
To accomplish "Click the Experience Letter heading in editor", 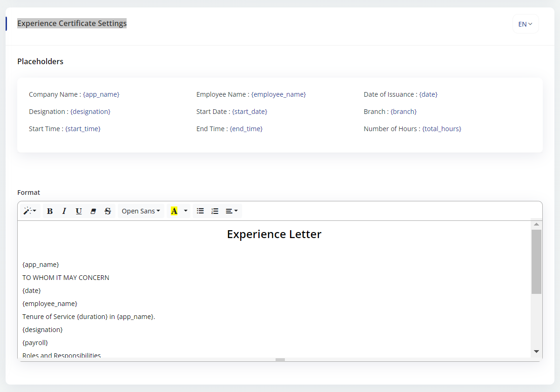I will point(274,234).
